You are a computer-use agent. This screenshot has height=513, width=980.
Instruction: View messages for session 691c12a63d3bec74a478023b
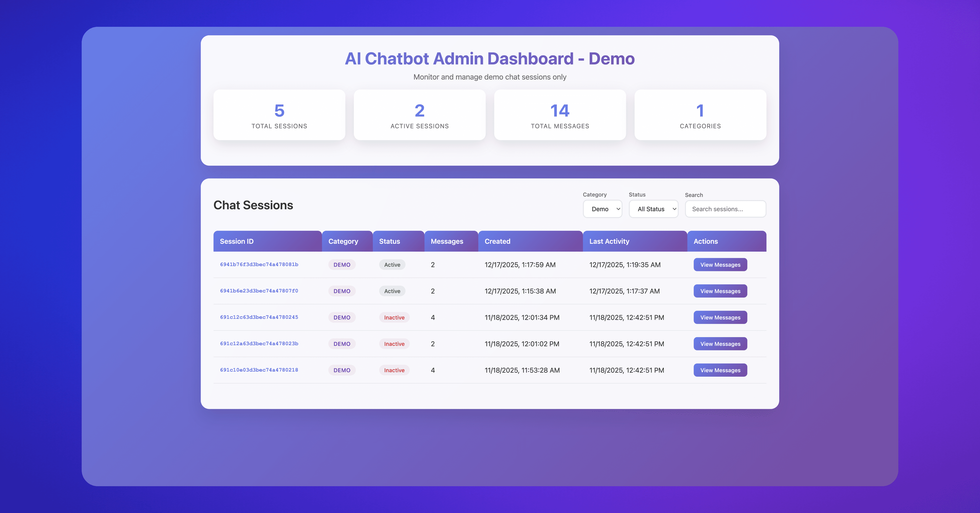tap(720, 344)
